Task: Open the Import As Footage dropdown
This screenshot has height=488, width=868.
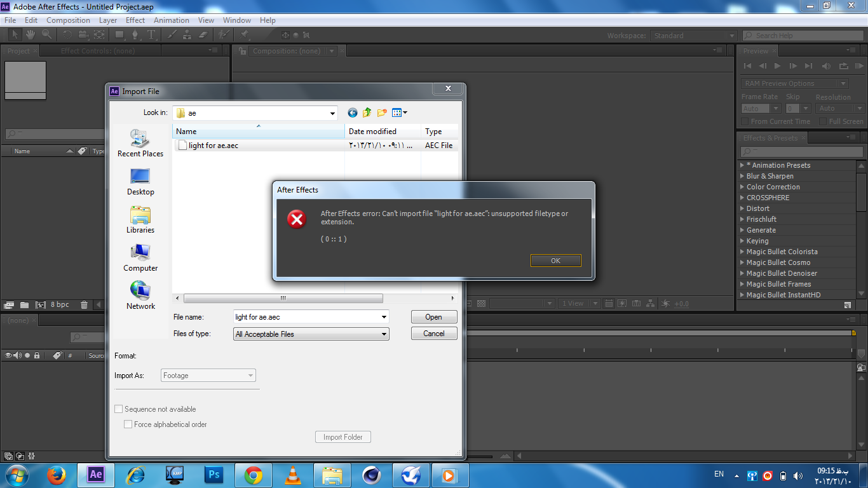Action: [208, 376]
